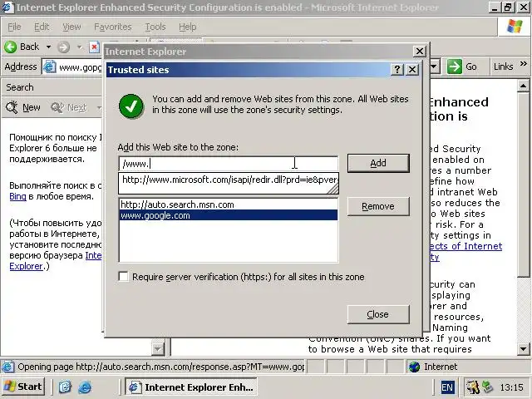Click the Start button
The width and height of the screenshot is (532, 399).
[x=23, y=387]
